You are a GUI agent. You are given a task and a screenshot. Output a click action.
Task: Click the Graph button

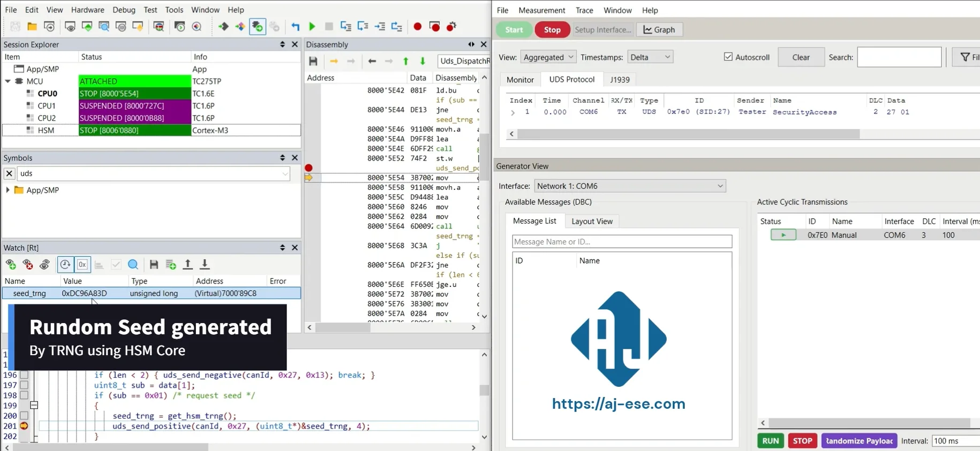pyautogui.click(x=659, y=29)
